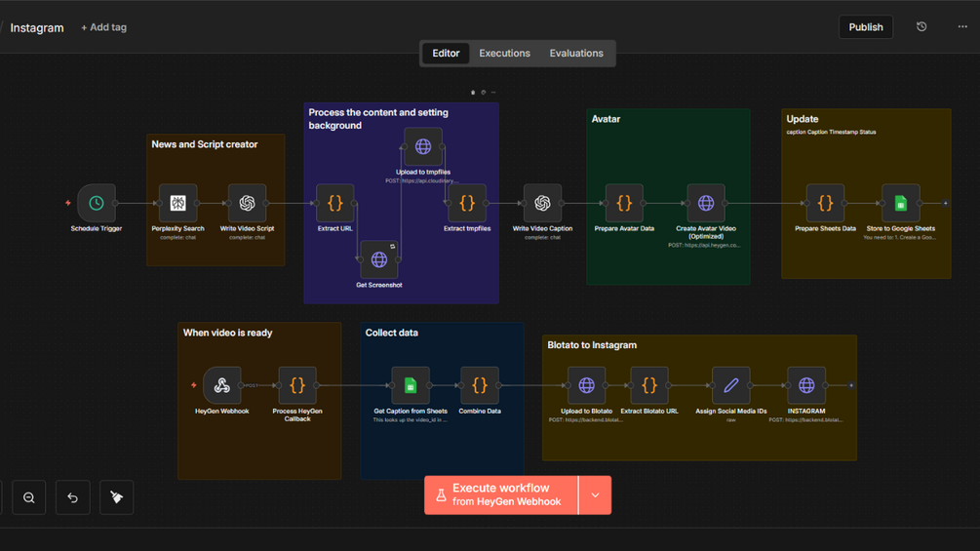Click the tidy up workflow broom icon

click(x=116, y=497)
